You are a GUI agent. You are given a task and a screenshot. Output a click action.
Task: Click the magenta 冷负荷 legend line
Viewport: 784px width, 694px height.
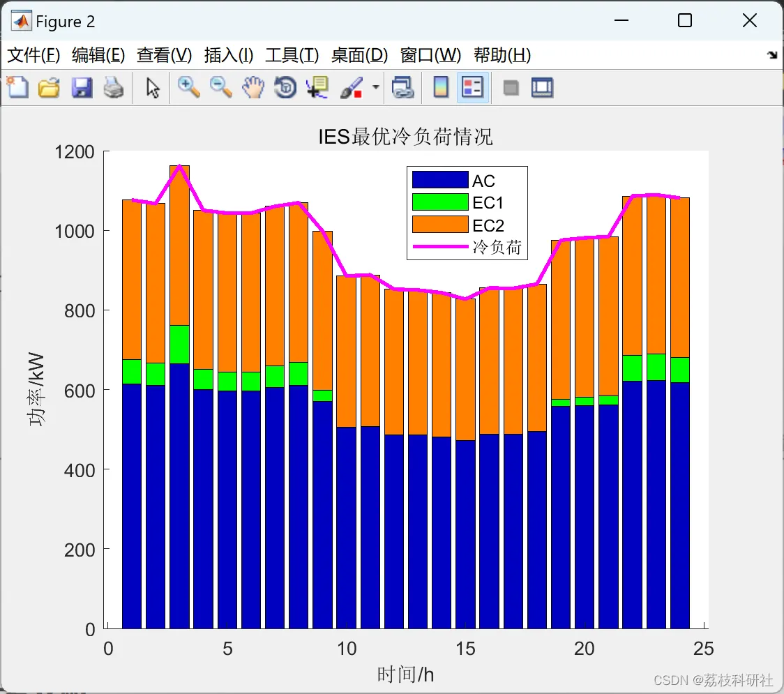coord(440,246)
